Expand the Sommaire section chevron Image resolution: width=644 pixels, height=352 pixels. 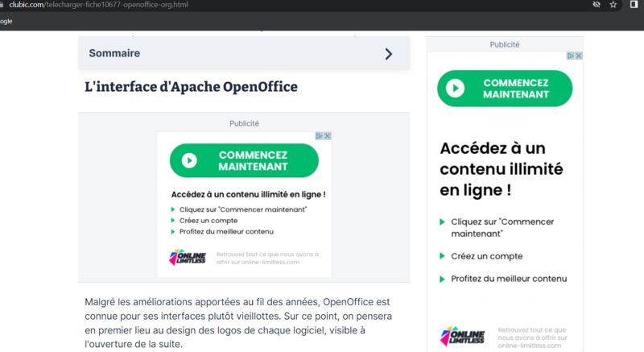pyautogui.click(x=389, y=54)
